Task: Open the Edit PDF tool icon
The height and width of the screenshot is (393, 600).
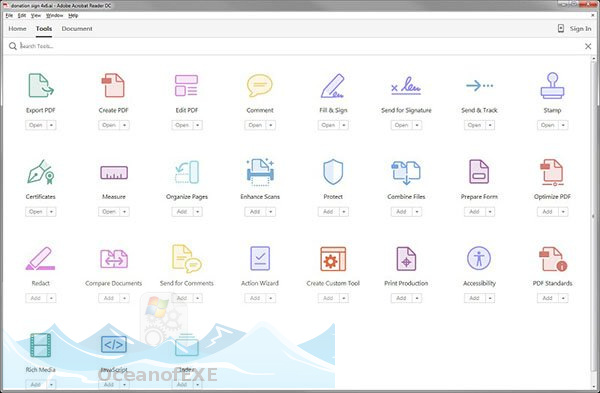Action: [x=186, y=85]
